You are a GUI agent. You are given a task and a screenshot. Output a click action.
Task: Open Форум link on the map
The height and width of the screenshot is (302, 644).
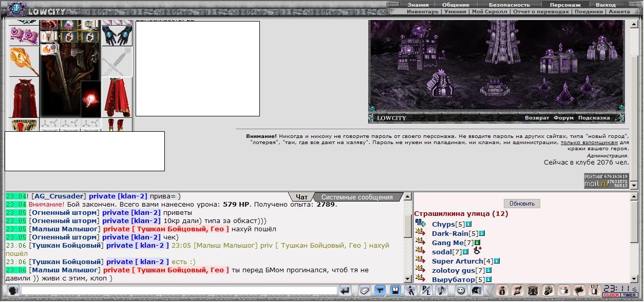563,118
